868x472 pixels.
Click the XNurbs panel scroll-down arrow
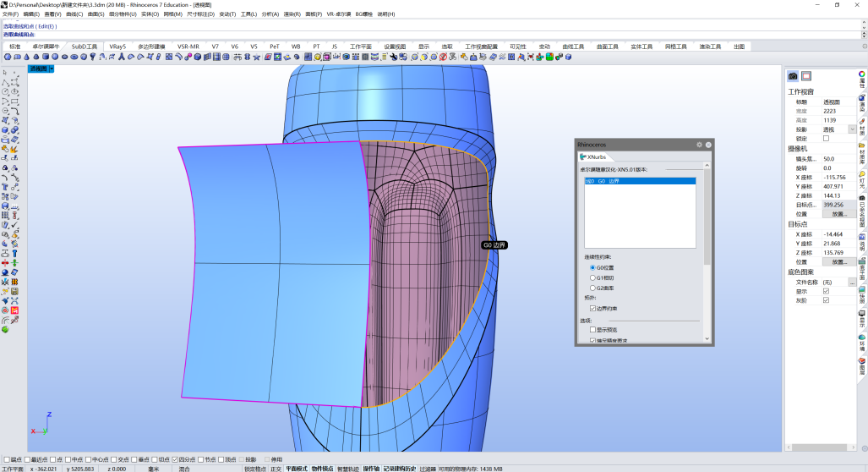click(x=707, y=338)
